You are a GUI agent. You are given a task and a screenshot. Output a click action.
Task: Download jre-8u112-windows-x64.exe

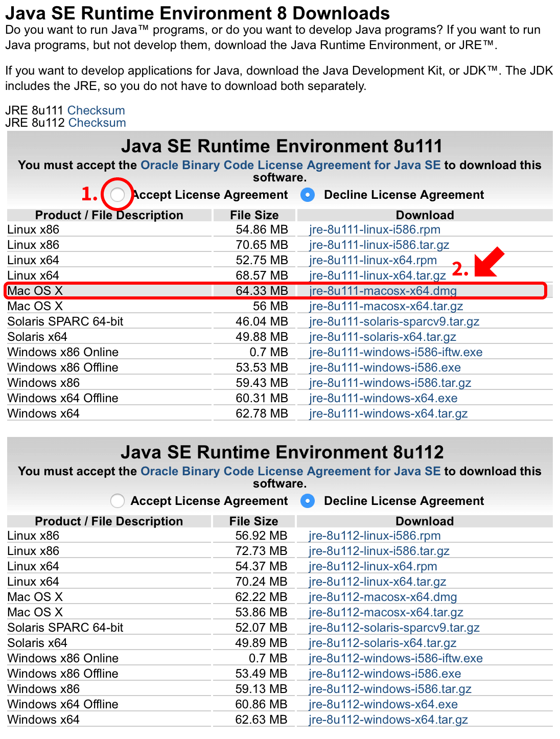click(x=383, y=704)
